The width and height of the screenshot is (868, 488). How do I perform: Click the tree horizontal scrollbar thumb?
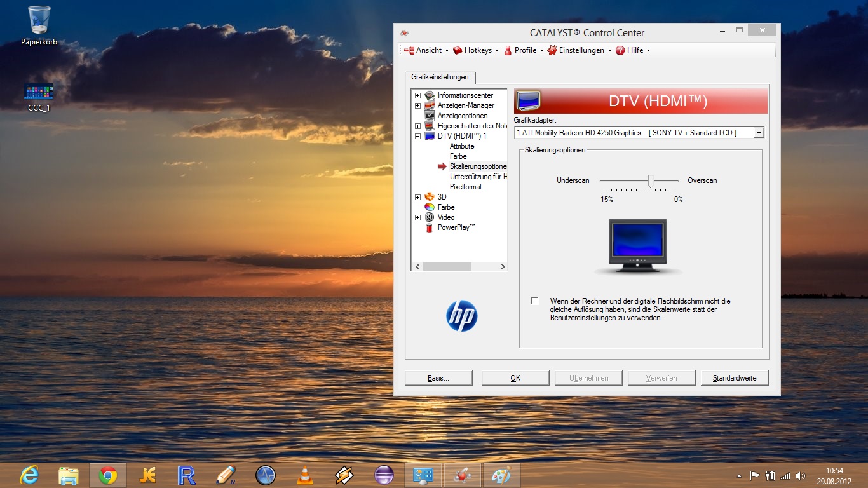[x=447, y=267]
